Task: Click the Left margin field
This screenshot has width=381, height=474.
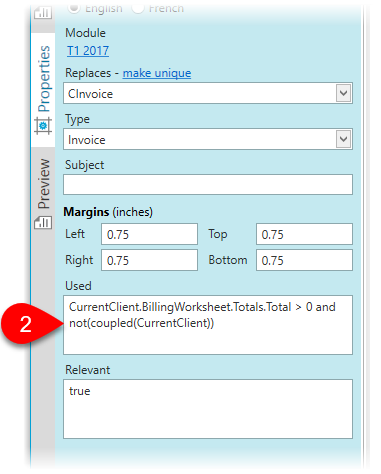Action: pos(149,234)
